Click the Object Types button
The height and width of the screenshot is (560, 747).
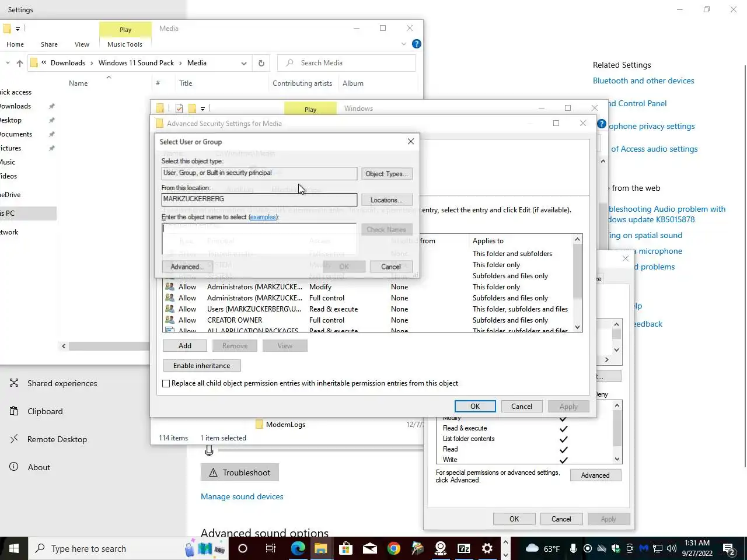click(386, 174)
